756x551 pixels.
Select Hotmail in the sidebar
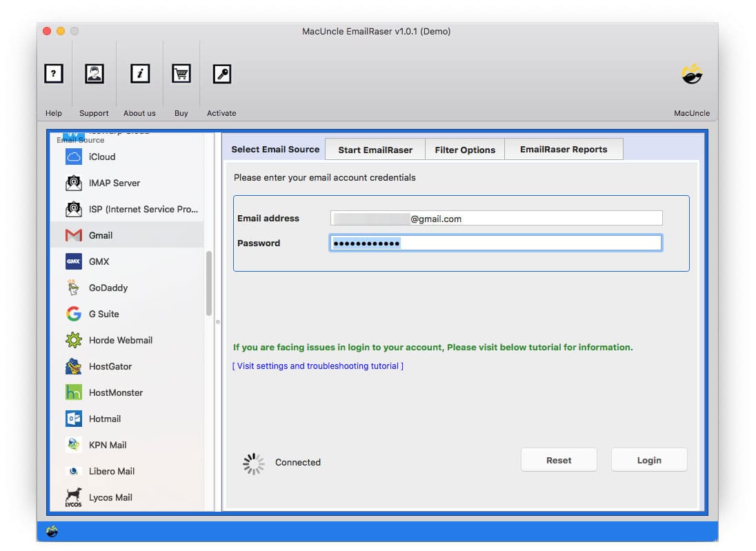coord(105,419)
